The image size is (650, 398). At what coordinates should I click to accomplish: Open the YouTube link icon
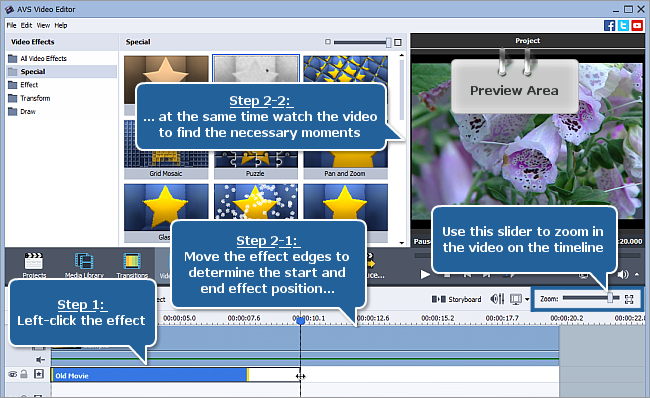[x=637, y=25]
